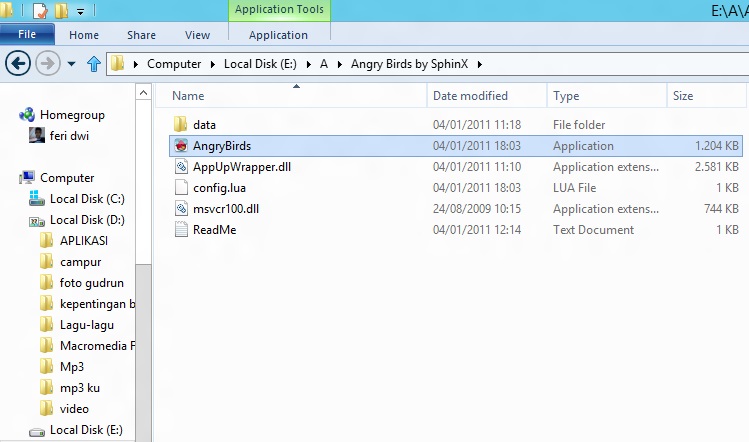Switch to the Home ribbon tab

pos(84,35)
